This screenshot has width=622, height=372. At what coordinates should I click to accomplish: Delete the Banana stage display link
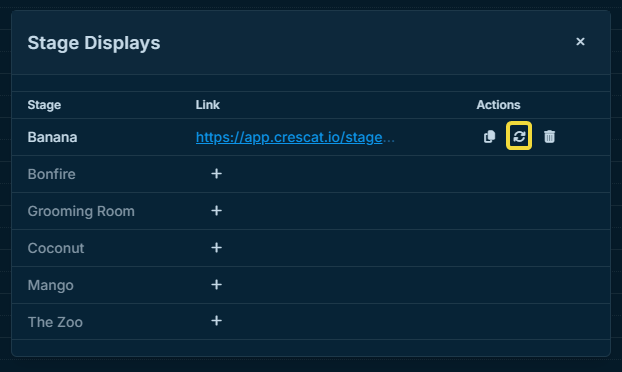click(549, 136)
